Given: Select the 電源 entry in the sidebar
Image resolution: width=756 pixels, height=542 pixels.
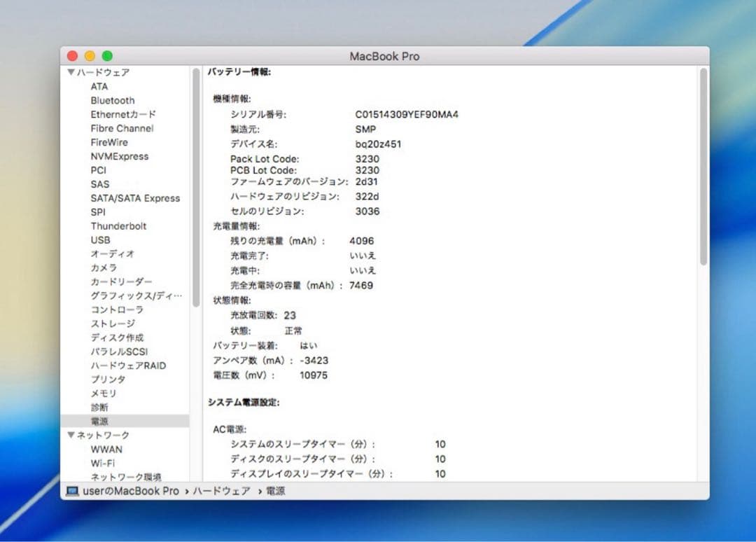Looking at the screenshot, I should (100, 421).
